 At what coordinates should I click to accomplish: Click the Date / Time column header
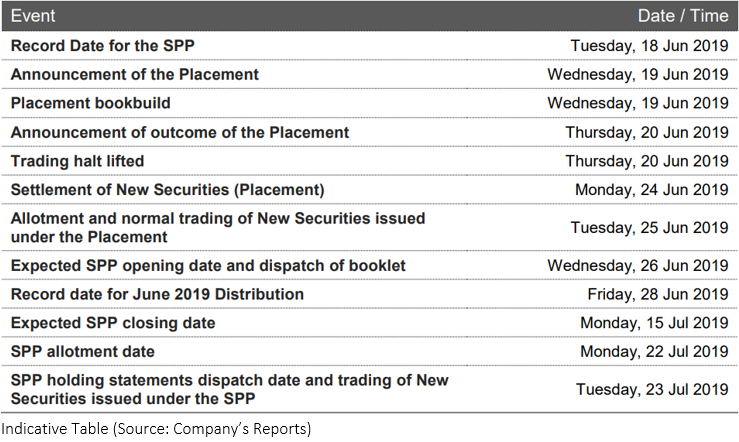coord(683,16)
